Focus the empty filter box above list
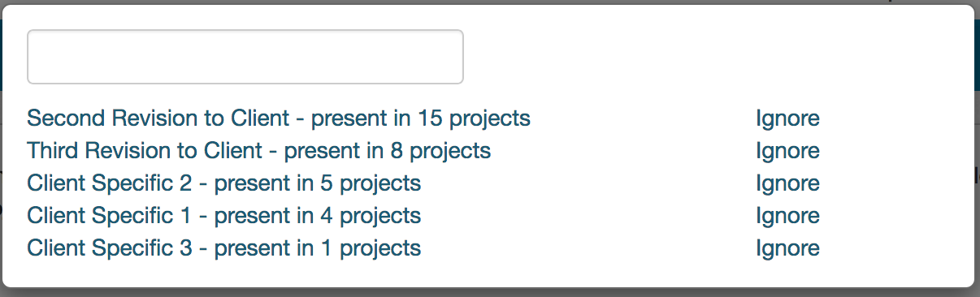 coord(245,57)
